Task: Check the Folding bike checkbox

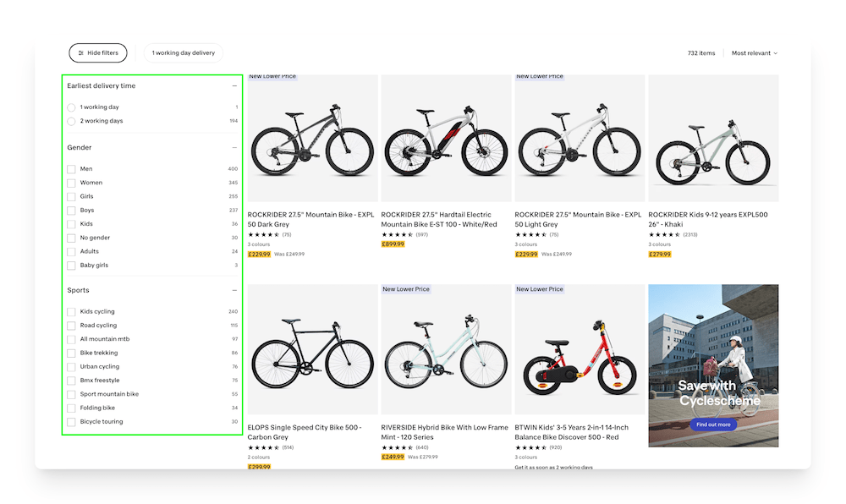Action: pos(71,408)
